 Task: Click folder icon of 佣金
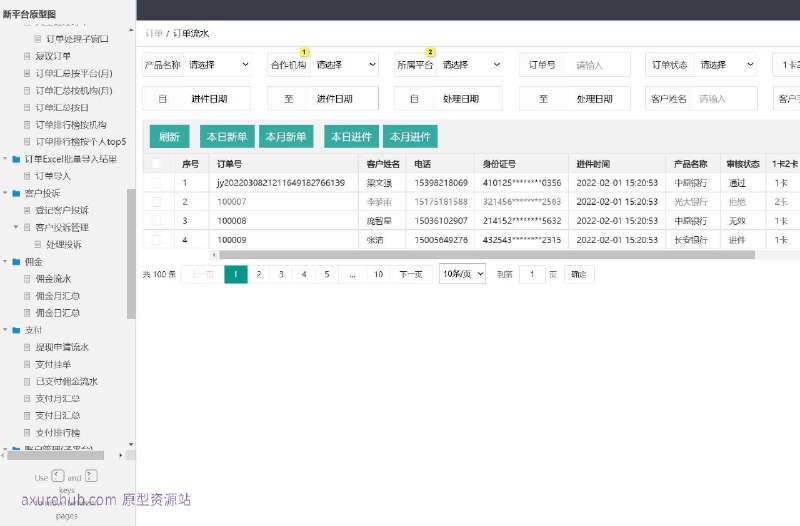(16, 262)
